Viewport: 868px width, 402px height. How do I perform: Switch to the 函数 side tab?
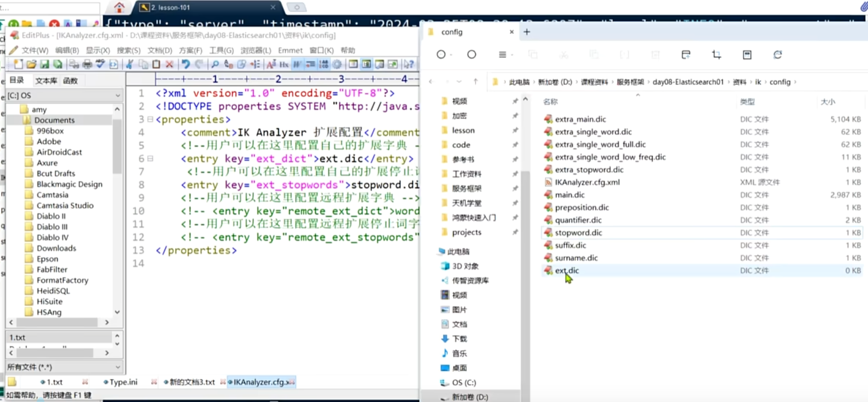pos(70,80)
